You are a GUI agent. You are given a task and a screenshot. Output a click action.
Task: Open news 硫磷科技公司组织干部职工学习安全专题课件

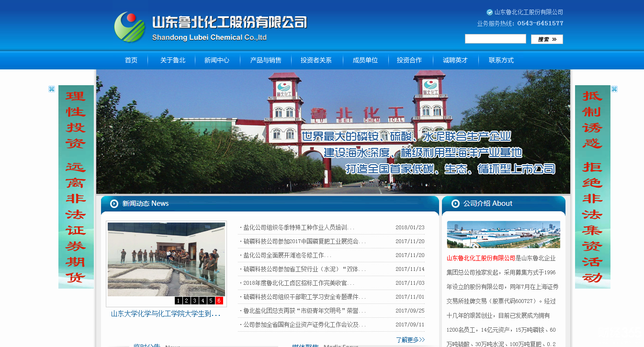(x=305, y=297)
